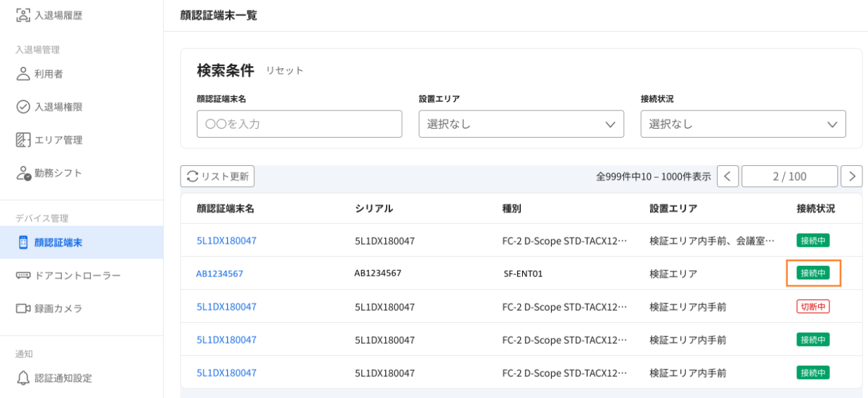Open 5L1DX180047 link in the first row
The image size is (868, 398).
[226, 240]
